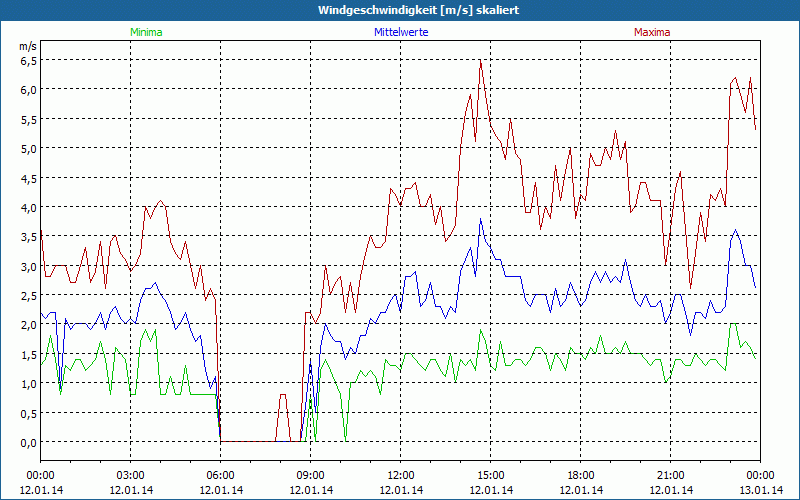The image size is (800, 500).
Task: Click the 1,5 y-axis value
Action: click(29, 355)
